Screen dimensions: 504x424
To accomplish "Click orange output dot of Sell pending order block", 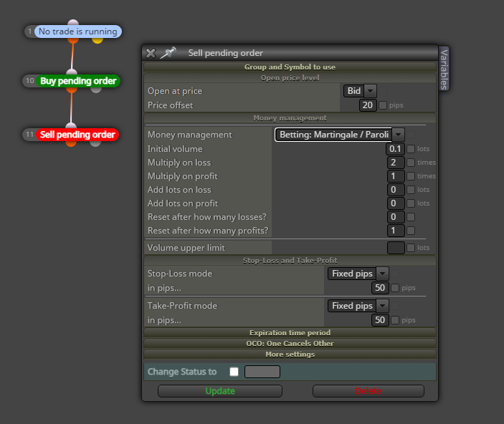I will tap(71, 143).
